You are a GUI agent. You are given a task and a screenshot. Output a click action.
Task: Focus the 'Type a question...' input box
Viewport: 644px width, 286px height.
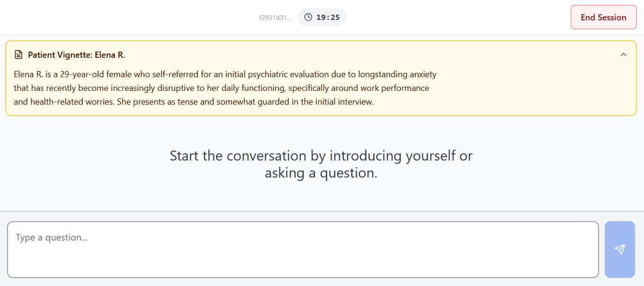303,250
